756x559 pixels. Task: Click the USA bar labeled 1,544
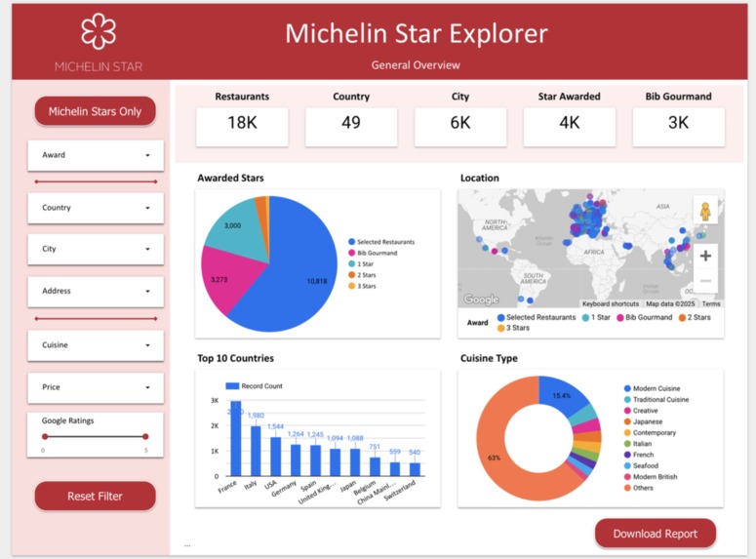(275, 457)
